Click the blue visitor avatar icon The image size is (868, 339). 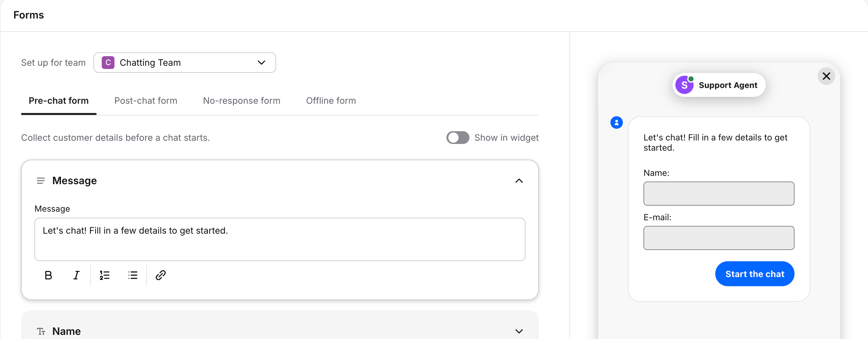pos(617,123)
